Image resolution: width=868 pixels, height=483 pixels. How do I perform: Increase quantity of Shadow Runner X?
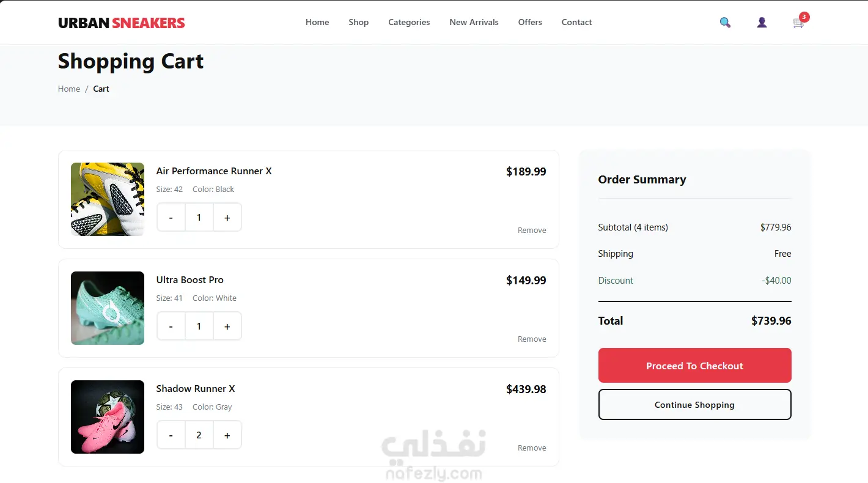(227, 435)
